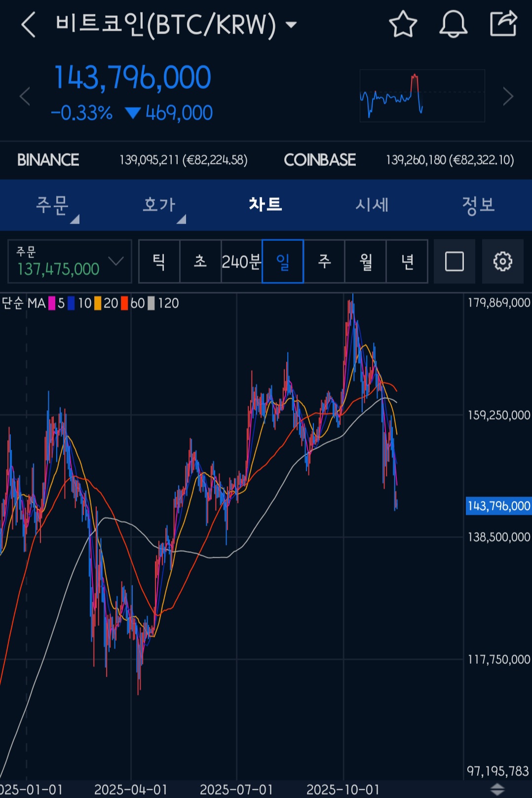Open chart settings gear icon
532x798 pixels.
pyautogui.click(x=502, y=262)
